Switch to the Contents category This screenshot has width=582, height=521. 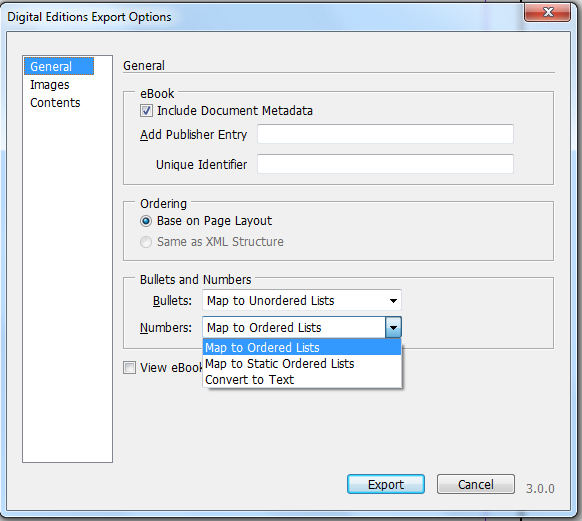click(55, 102)
